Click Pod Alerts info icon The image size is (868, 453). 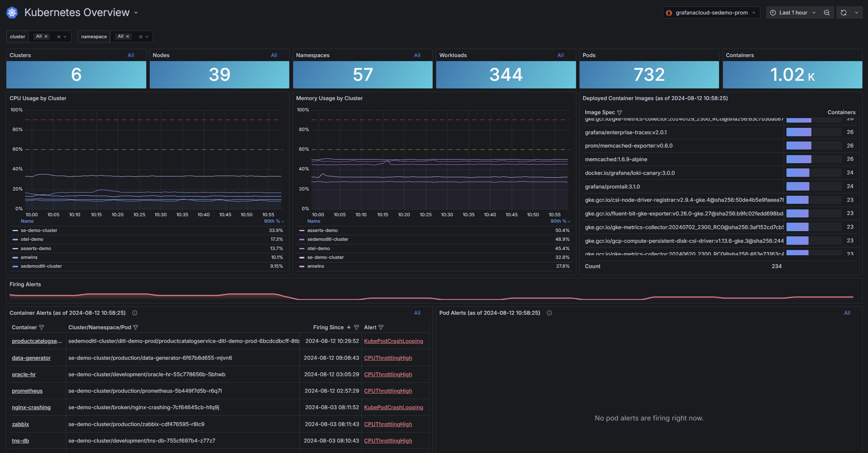coord(549,313)
